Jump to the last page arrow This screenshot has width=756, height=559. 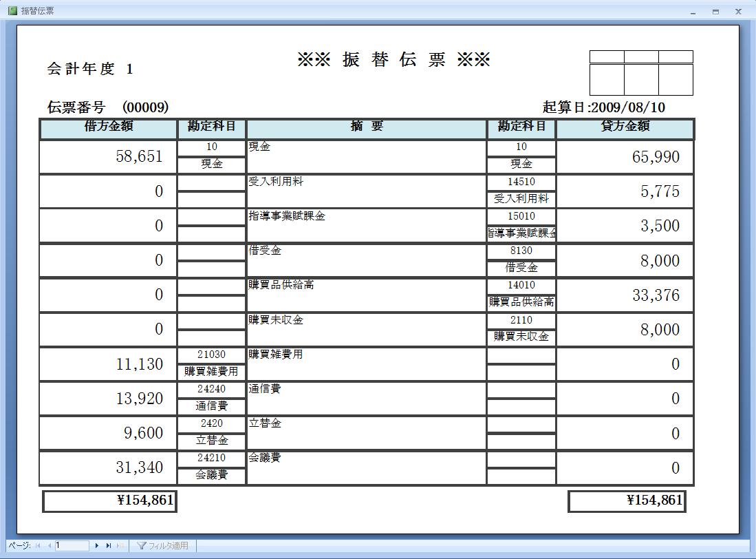pos(109,546)
